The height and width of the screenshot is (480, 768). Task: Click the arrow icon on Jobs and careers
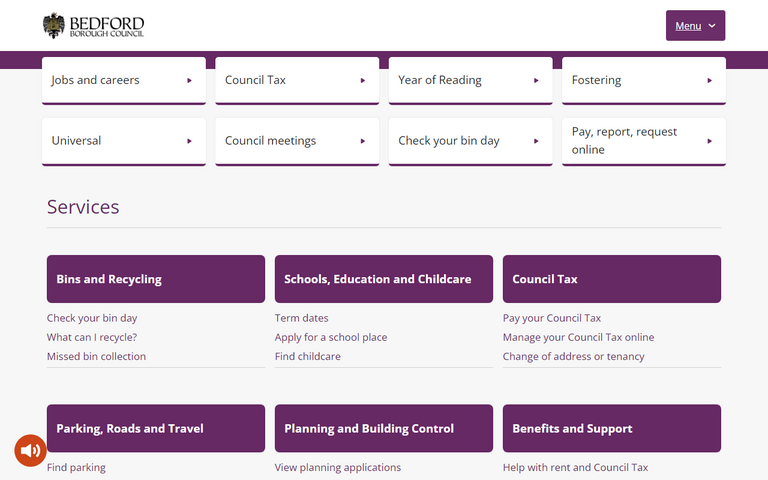click(x=189, y=81)
